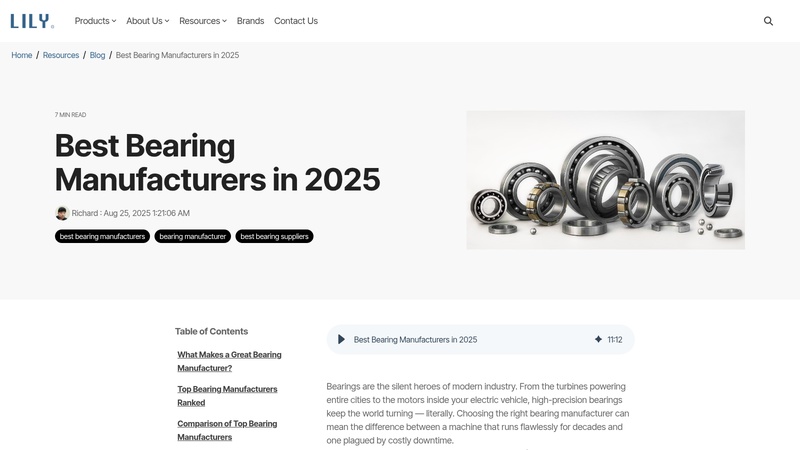Select 'bearing manufacturer' tag
800x450 pixels.
[x=193, y=236]
